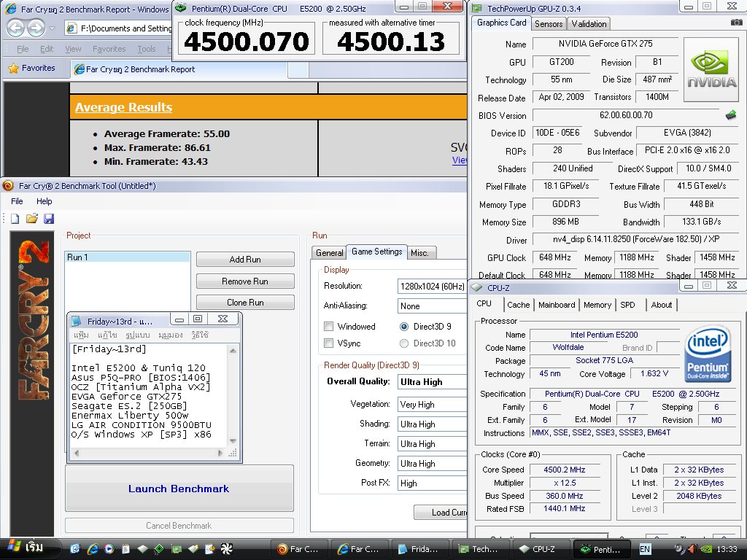Switch to the Sensors tab in GPU-Z
This screenshot has width=747, height=560.
point(549,24)
